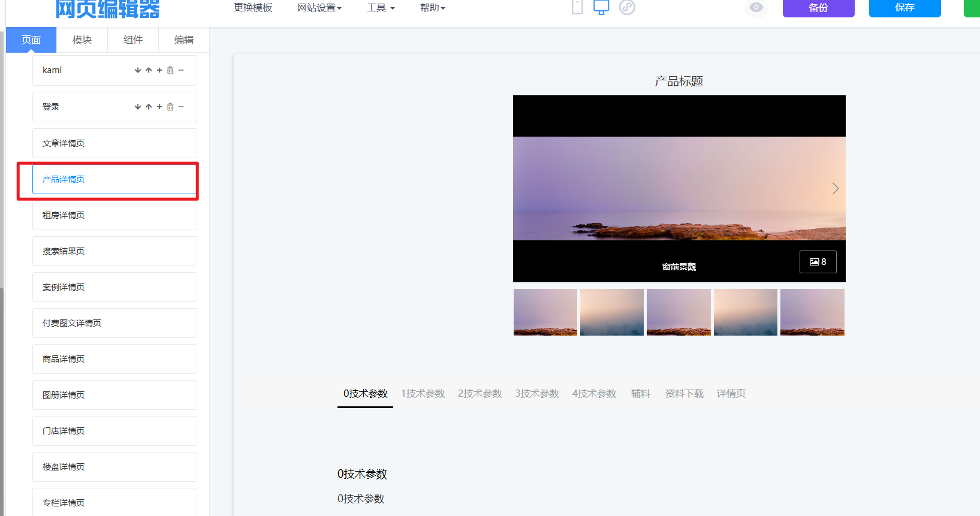
Task: Move the 登录 page down
Action: pyautogui.click(x=138, y=107)
